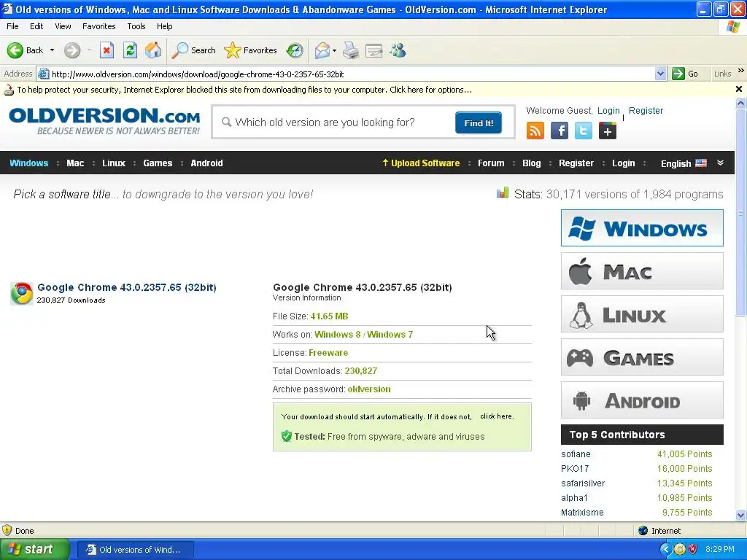Click the Old versions of Wind... taskbar item
Image resolution: width=747 pixels, height=560 pixels.
click(135, 550)
